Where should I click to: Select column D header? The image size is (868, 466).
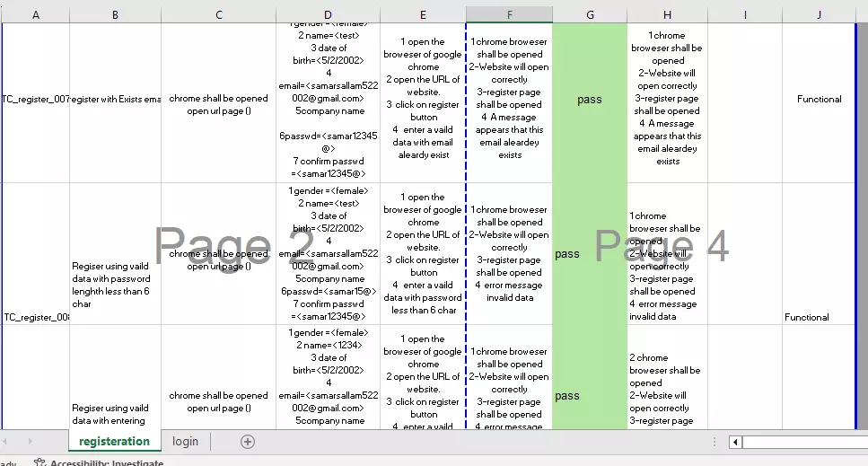[328, 15]
